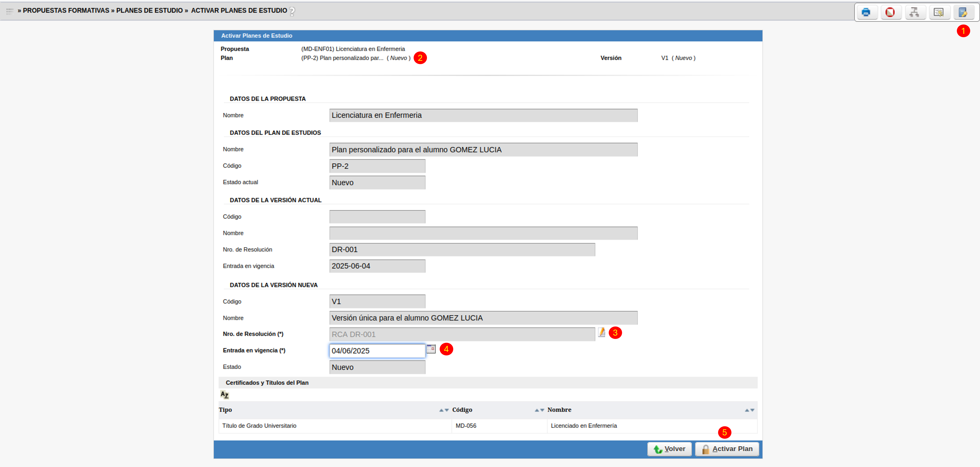
Task: Open the calendar picker for Entrada en vigencia
Action: pyautogui.click(x=431, y=349)
